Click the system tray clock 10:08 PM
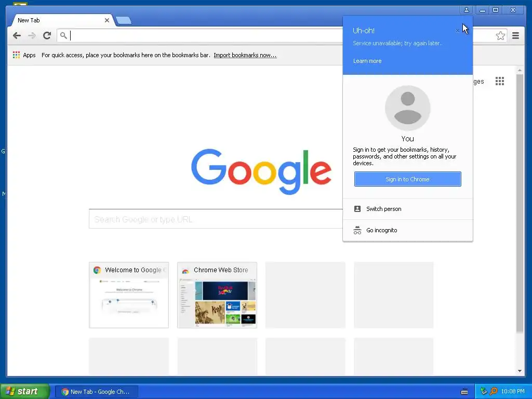Screen dimensions: 532x399 513,392
